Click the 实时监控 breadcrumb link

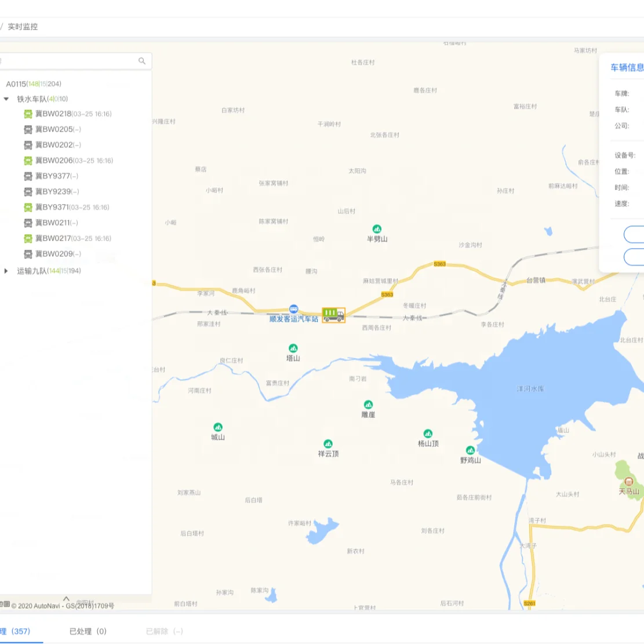[x=23, y=27]
